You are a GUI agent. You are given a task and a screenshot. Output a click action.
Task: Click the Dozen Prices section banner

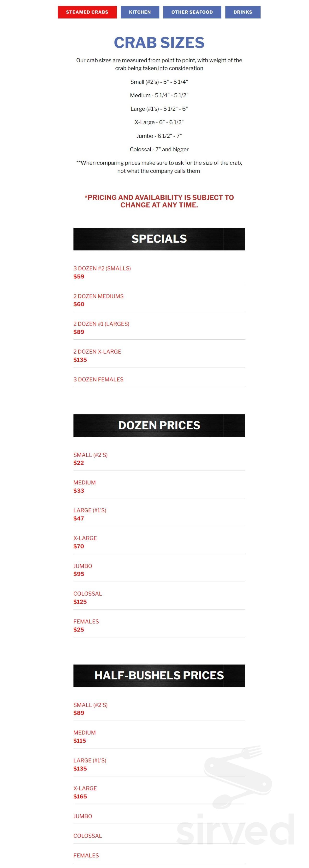coord(159,425)
